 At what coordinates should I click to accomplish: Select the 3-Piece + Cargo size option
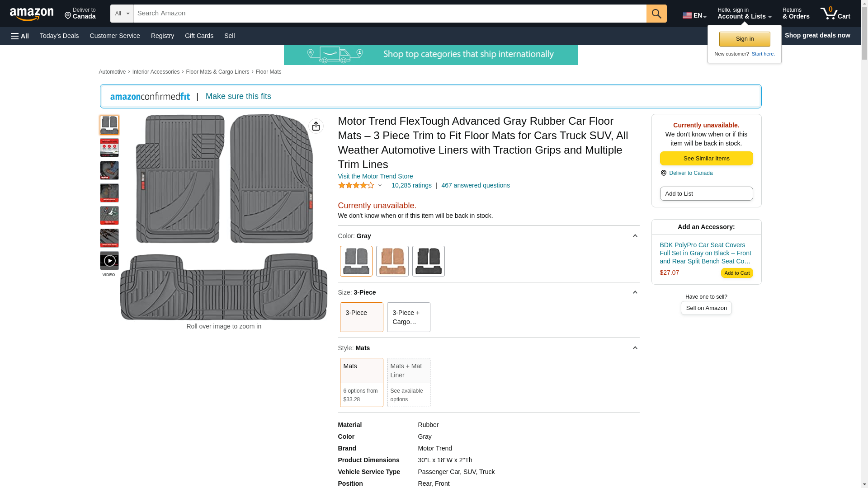408,317
